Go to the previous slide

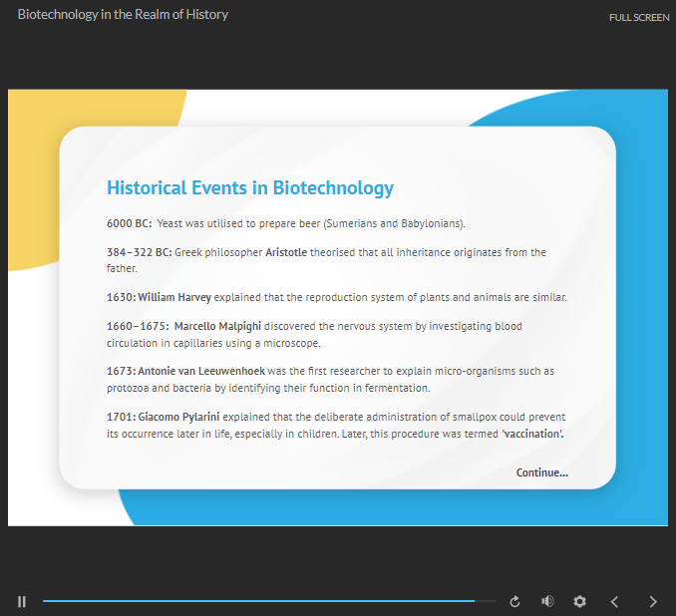click(614, 601)
